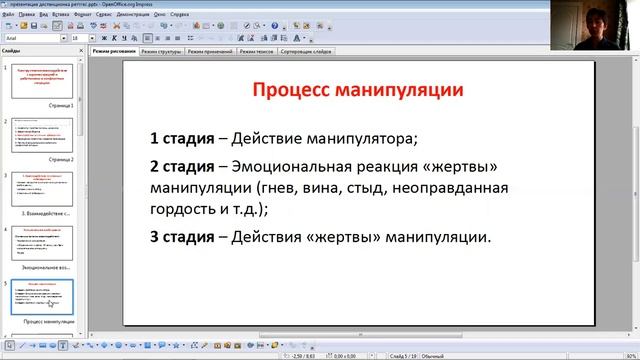Viewport: 640px width, 360px height.
Task: Open the Вставка menu
Action: pyautogui.click(x=60, y=14)
